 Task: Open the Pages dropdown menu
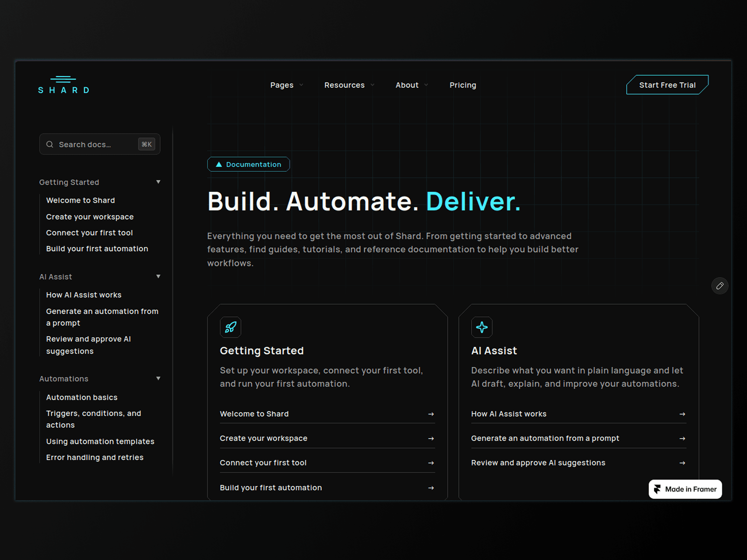click(x=287, y=85)
